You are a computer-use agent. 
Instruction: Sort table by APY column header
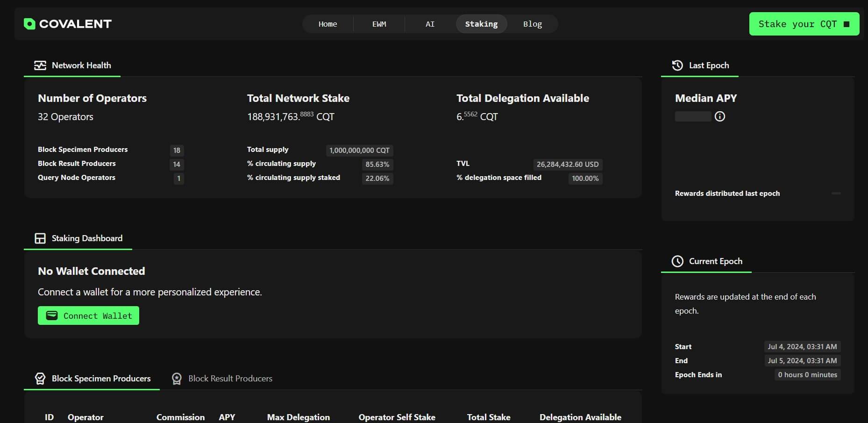(x=227, y=417)
